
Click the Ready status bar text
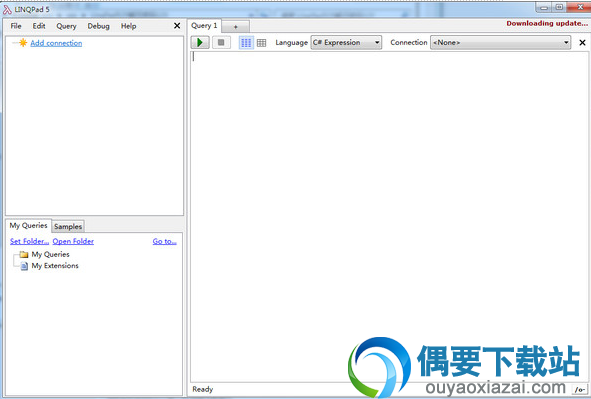[x=203, y=389]
